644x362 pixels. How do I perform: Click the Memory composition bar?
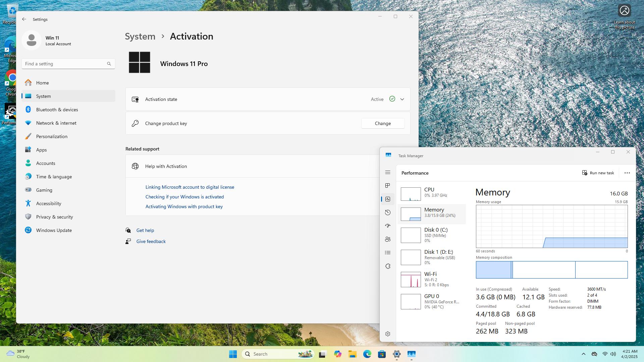[552, 270]
